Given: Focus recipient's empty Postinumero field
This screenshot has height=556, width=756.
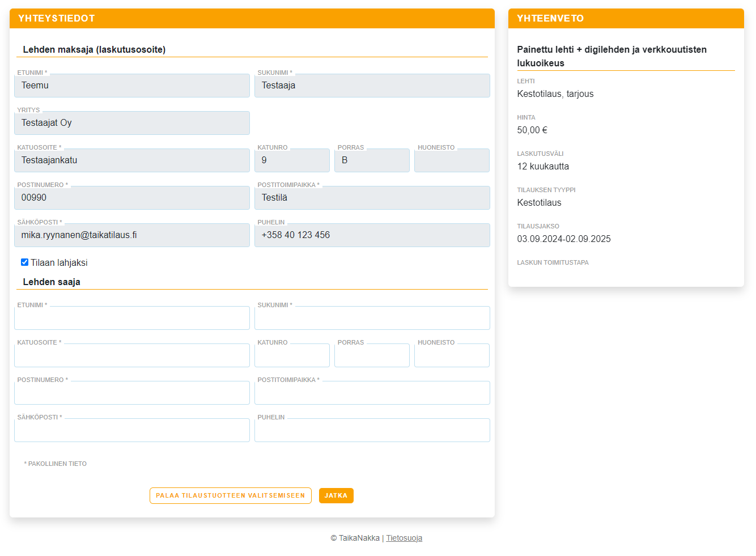Looking at the screenshot, I should (x=132, y=393).
